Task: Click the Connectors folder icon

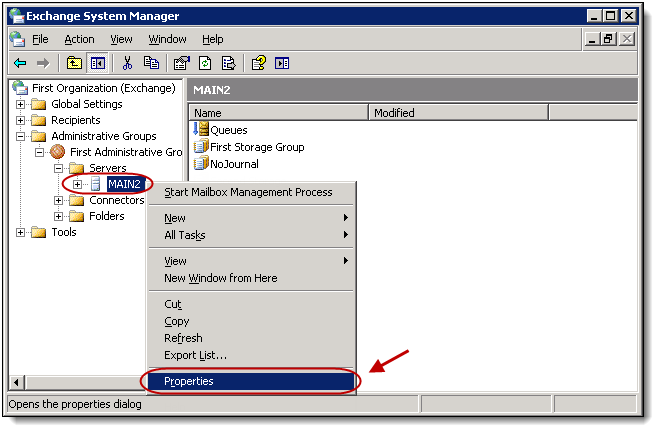Action: click(76, 200)
